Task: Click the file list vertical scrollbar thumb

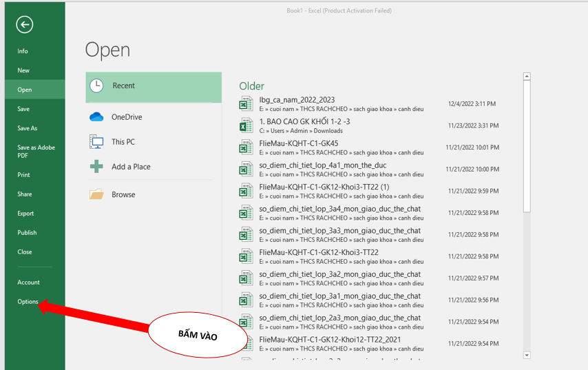Action: [527, 145]
